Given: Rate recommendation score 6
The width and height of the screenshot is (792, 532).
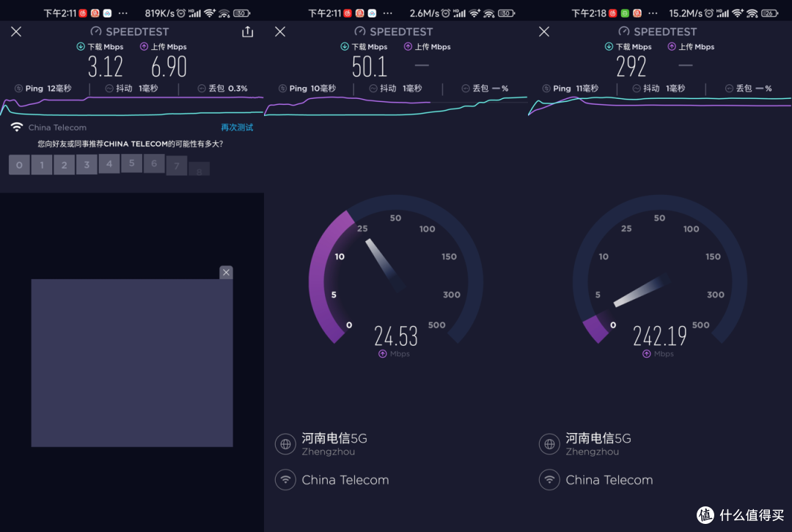Looking at the screenshot, I should [154, 163].
